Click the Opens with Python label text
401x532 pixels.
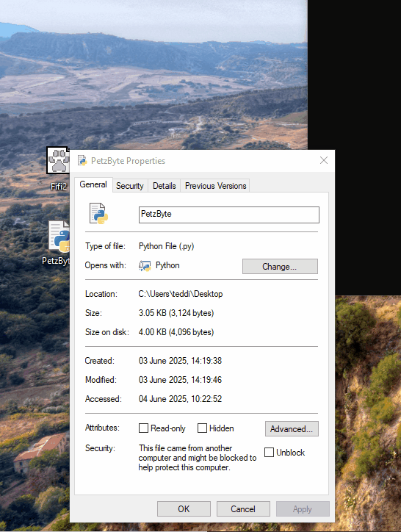167,265
